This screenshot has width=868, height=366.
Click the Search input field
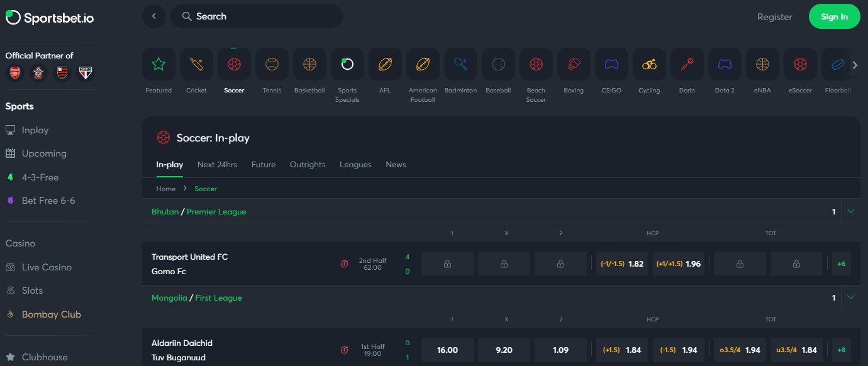257,16
